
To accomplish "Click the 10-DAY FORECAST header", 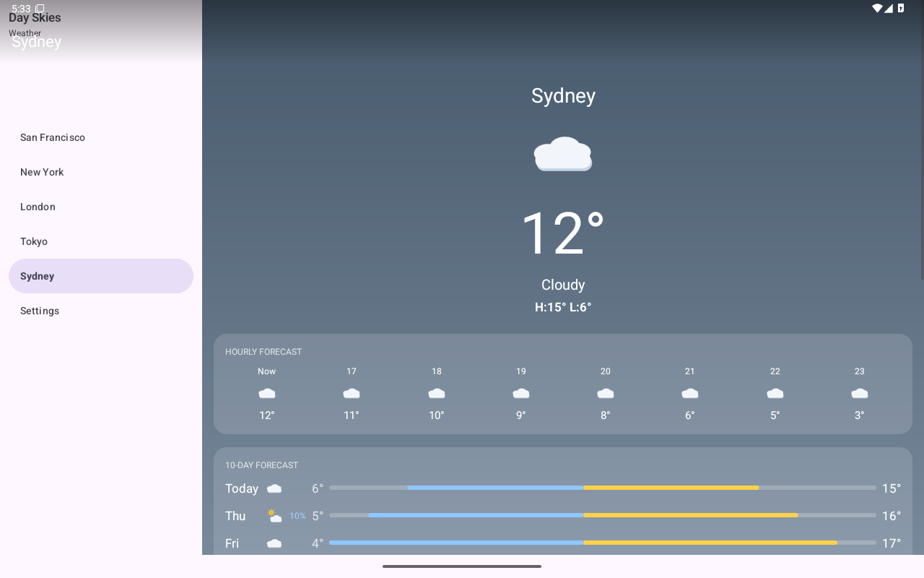I will 261,465.
